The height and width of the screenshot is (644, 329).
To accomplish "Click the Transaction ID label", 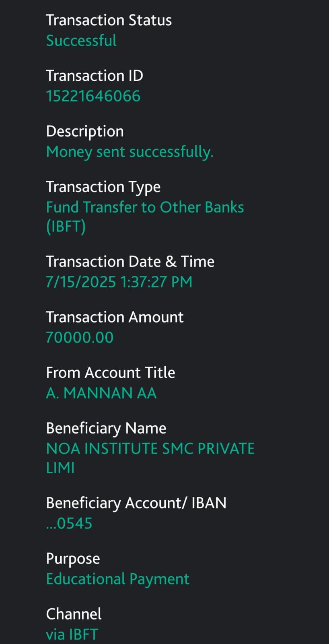I will click(x=95, y=76).
